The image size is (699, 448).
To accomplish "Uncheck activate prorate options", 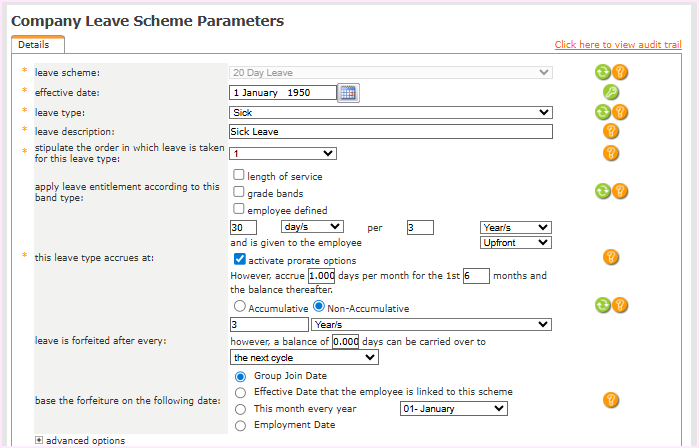I will coord(239,258).
